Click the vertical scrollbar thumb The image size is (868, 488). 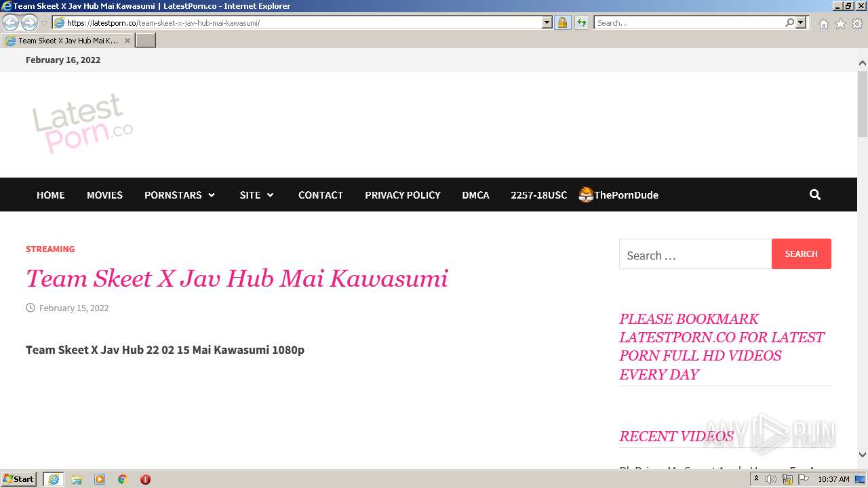pos(863,103)
